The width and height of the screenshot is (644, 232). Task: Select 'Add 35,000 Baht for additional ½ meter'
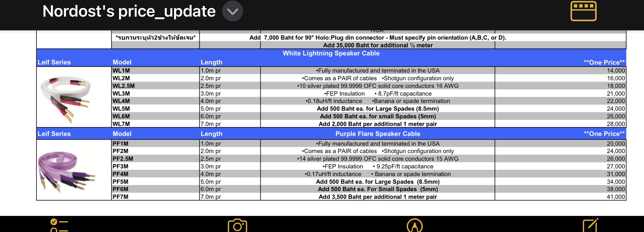[x=378, y=45]
